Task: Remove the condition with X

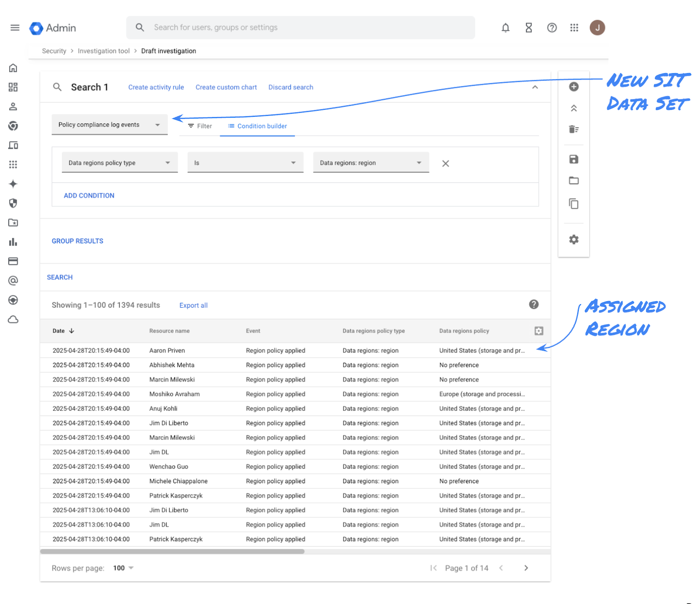Action: (445, 163)
